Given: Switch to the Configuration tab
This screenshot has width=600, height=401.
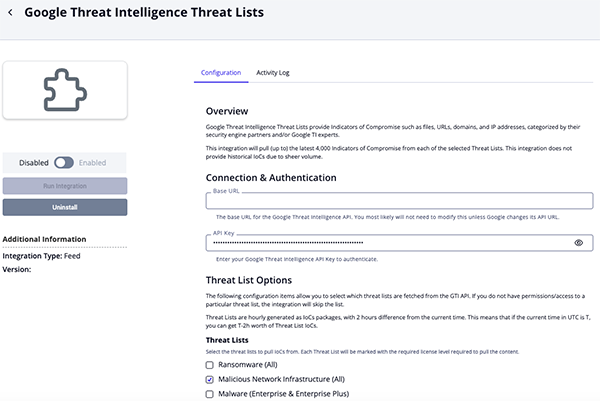Looking at the screenshot, I should click(221, 73).
